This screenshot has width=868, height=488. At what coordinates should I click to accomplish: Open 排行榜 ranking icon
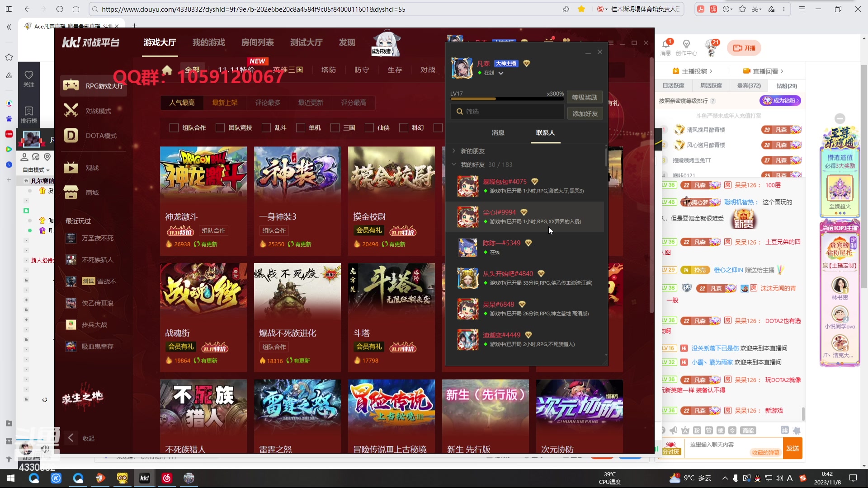coord(29,111)
